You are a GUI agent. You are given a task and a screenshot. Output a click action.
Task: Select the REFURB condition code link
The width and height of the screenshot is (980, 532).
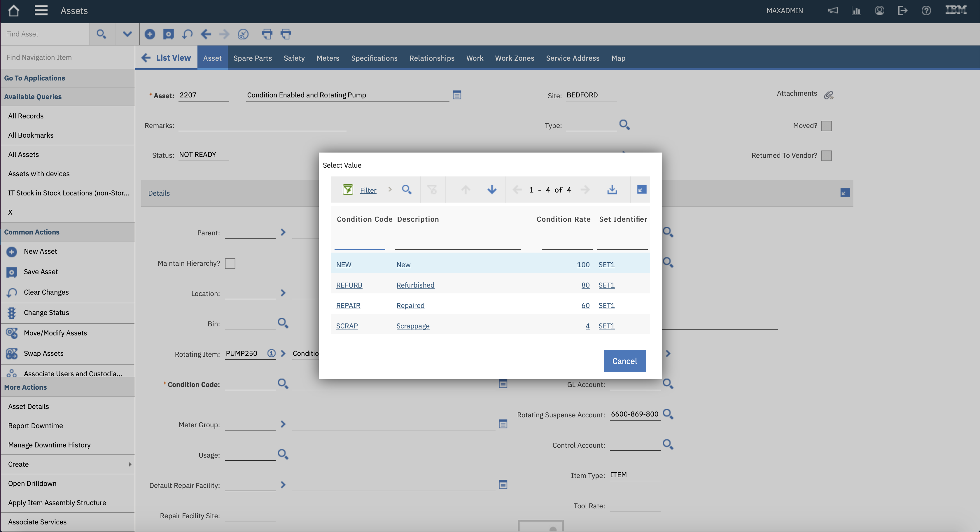[349, 285]
